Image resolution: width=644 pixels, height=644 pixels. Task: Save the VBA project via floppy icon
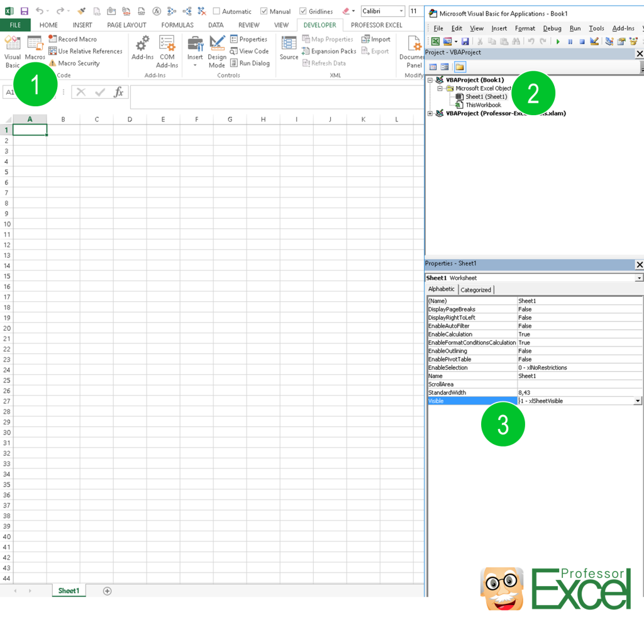coord(465,42)
